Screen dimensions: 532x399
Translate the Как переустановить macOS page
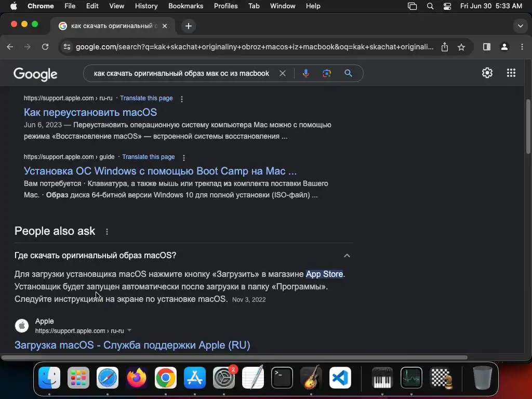146,98
